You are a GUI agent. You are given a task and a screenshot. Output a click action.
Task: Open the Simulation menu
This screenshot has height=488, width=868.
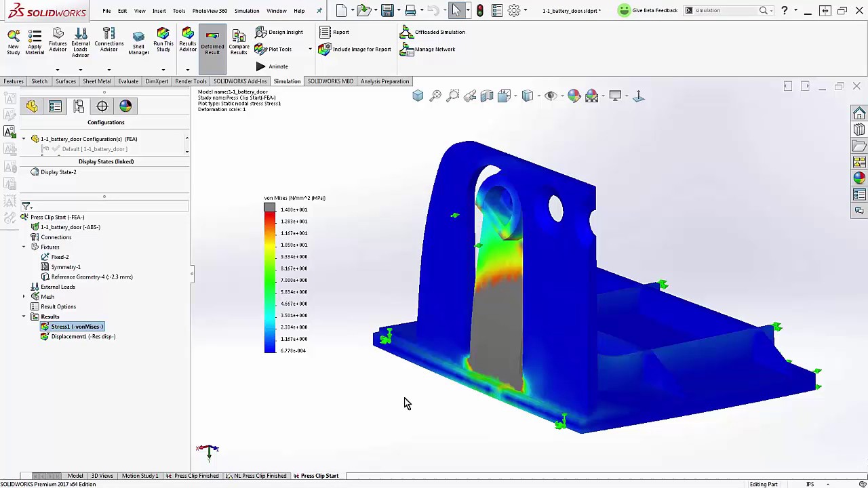[x=247, y=11]
